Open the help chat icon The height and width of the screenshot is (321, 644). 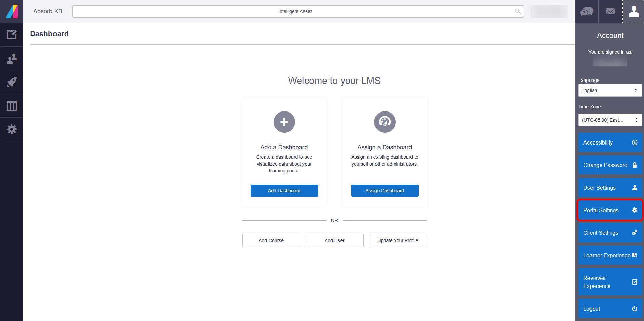click(x=586, y=11)
